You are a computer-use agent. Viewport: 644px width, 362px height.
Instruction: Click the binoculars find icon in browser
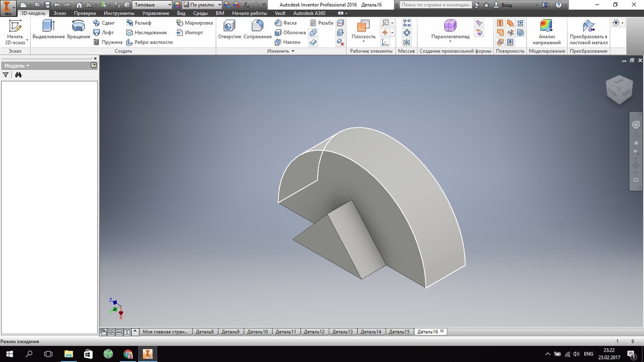18,75
